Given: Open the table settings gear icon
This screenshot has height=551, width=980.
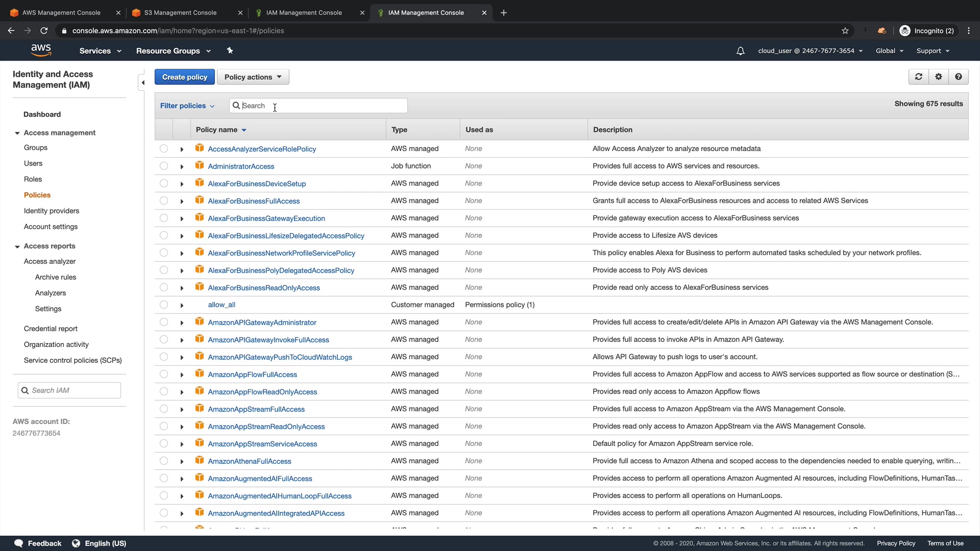Looking at the screenshot, I should pyautogui.click(x=938, y=77).
